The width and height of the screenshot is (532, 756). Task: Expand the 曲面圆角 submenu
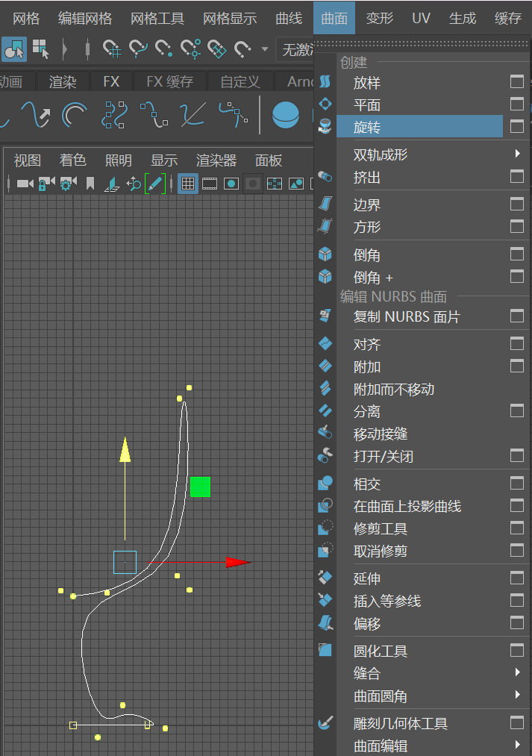click(517, 696)
